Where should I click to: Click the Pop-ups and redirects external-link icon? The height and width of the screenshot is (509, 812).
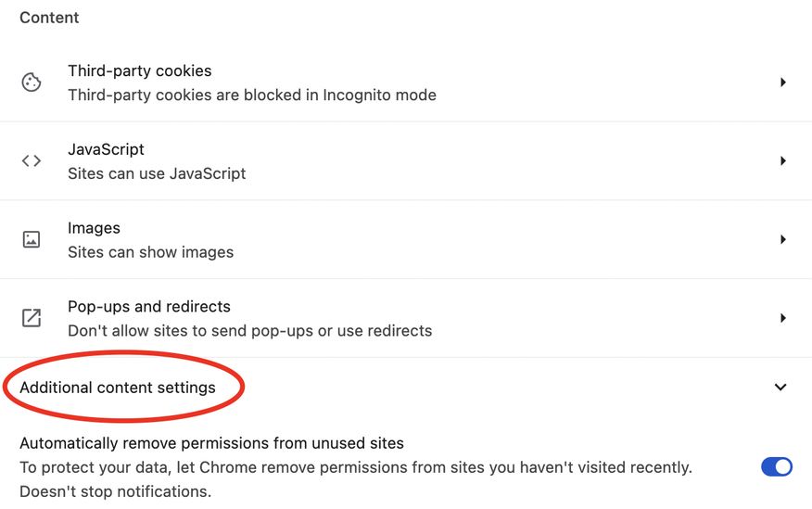point(32,318)
